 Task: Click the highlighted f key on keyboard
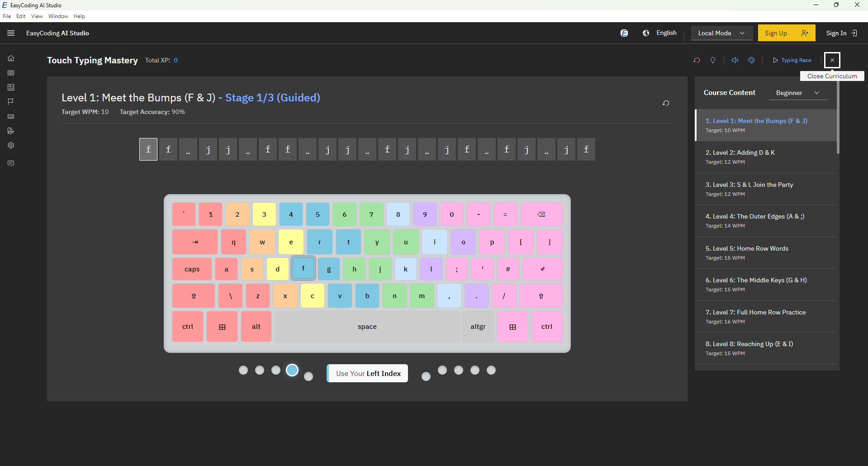pos(303,268)
